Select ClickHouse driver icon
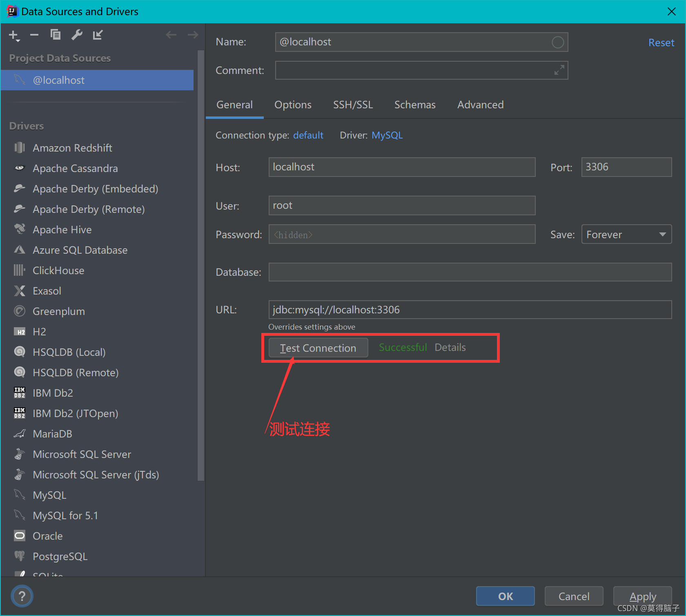 [20, 270]
